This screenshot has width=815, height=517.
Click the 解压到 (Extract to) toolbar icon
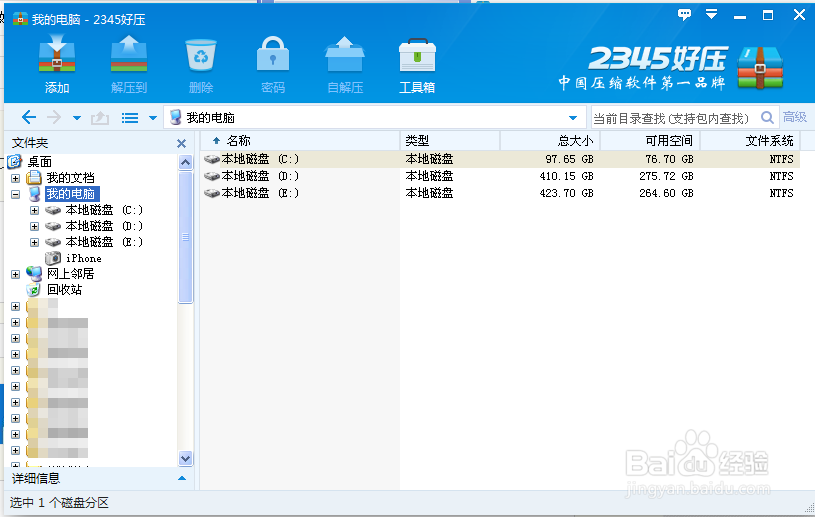coord(129,54)
